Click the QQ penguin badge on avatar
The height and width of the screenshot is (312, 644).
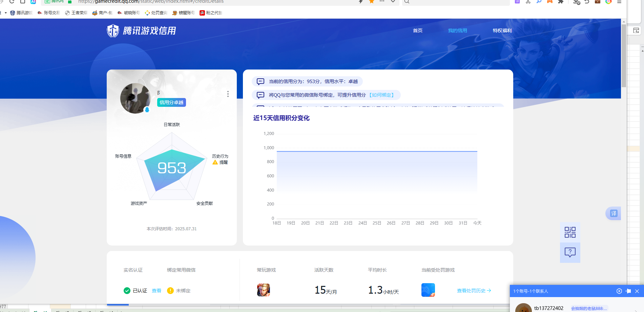tap(147, 110)
